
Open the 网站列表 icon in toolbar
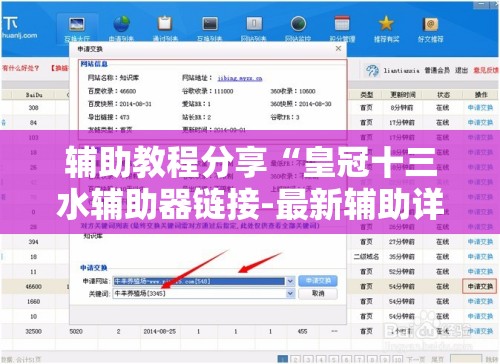pyautogui.click(x=254, y=24)
